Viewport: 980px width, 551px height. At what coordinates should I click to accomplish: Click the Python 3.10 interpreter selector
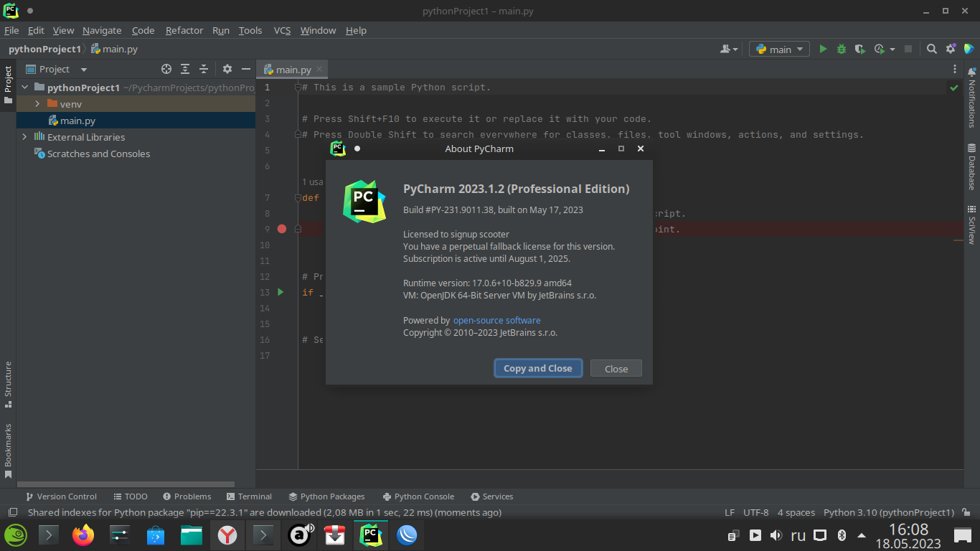coord(889,512)
